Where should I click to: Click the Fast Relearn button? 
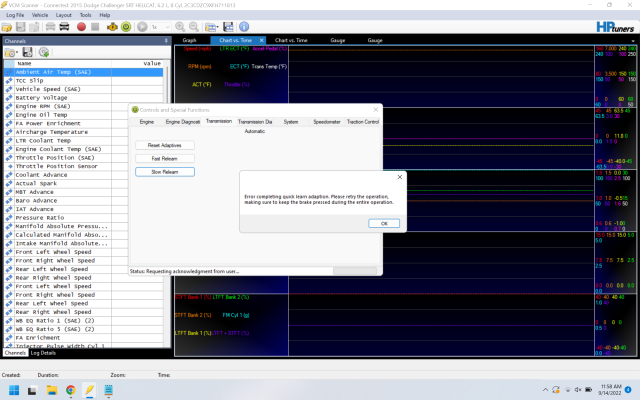pos(164,158)
